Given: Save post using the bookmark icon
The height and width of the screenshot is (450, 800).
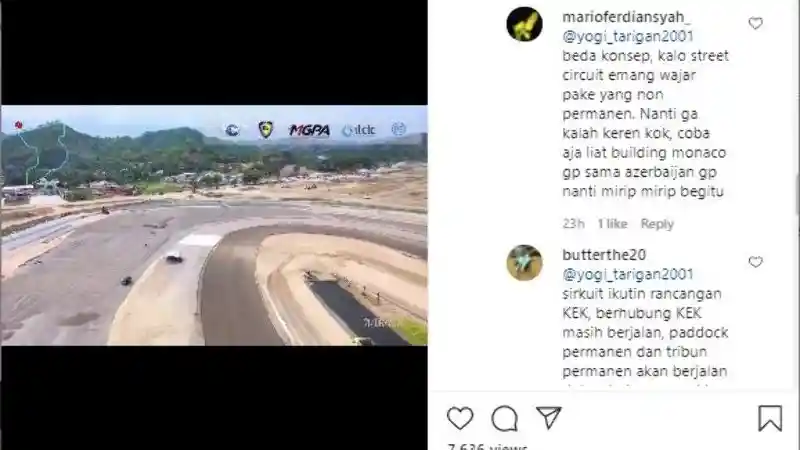Looking at the screenshot, I should (769, 418).
